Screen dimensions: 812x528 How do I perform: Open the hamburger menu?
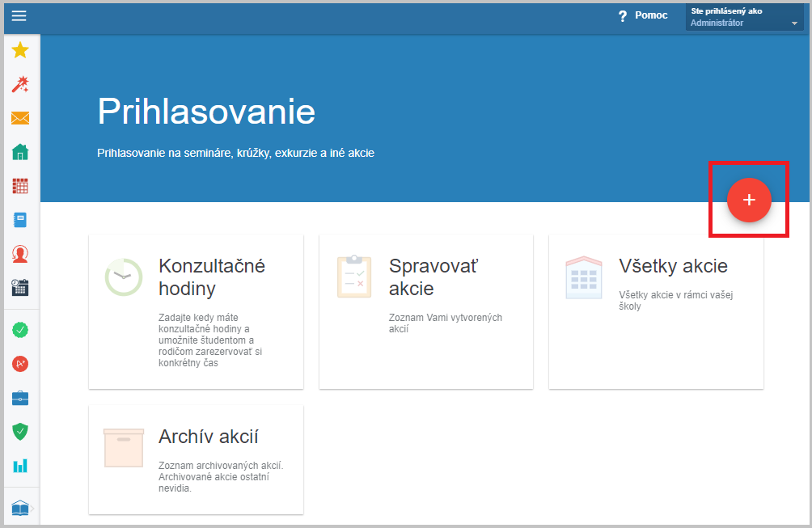tap(19, 16)
